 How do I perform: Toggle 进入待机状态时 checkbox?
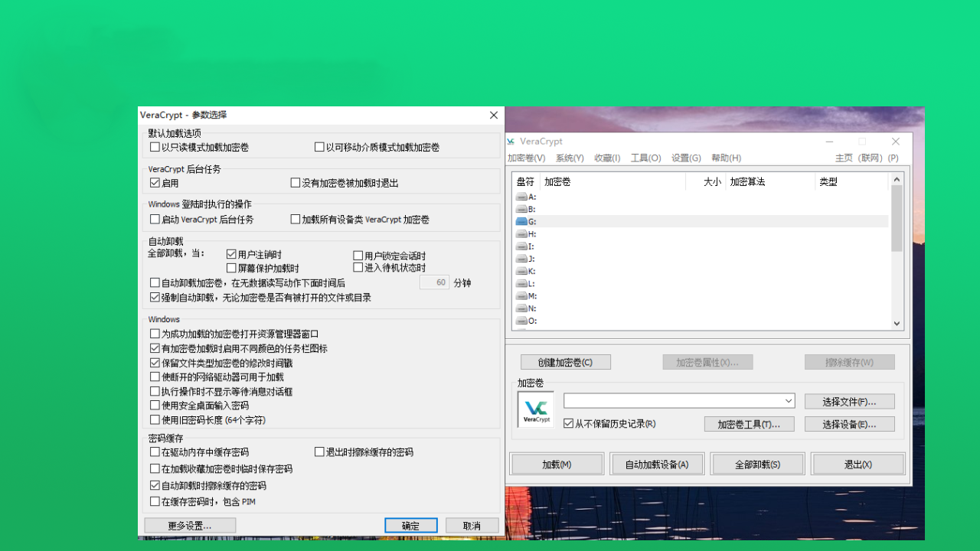[x=358, y=267]
